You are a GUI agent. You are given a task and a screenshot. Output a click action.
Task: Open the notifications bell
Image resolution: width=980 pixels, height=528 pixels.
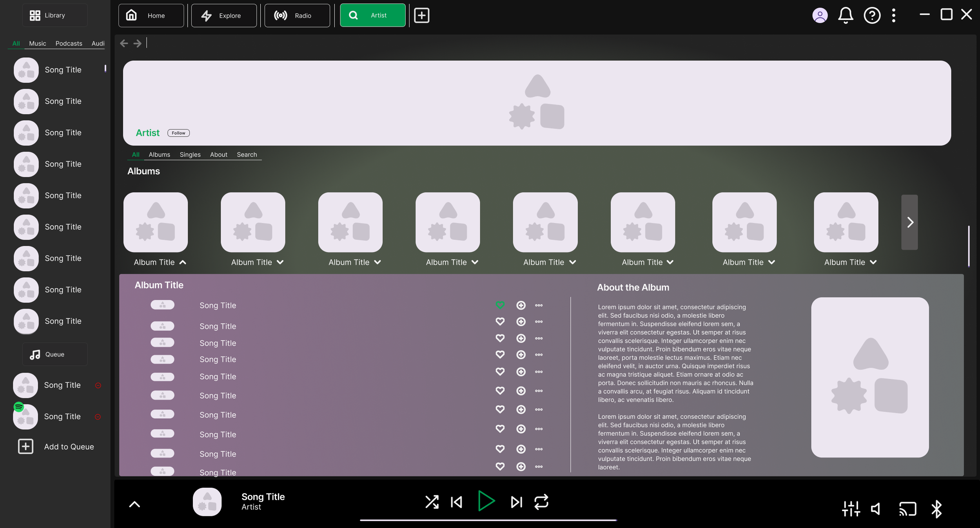pyautogui.click(x=846, y=15)
